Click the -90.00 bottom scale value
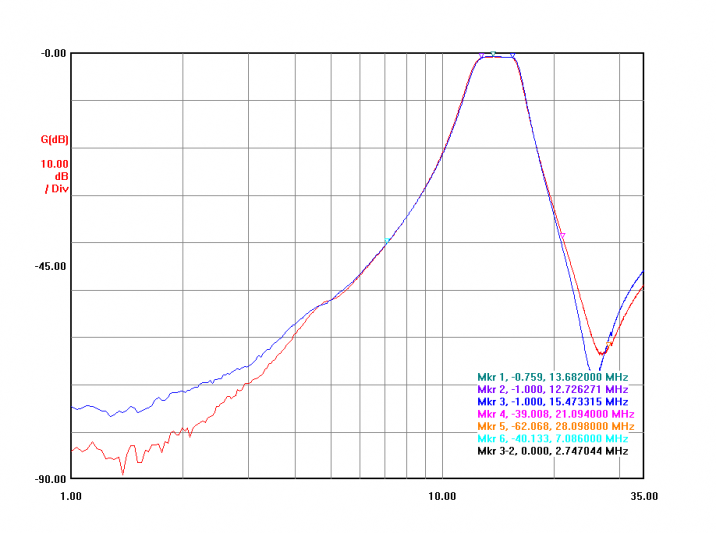This screenshot has height=533, width=716. pos(50,479)
